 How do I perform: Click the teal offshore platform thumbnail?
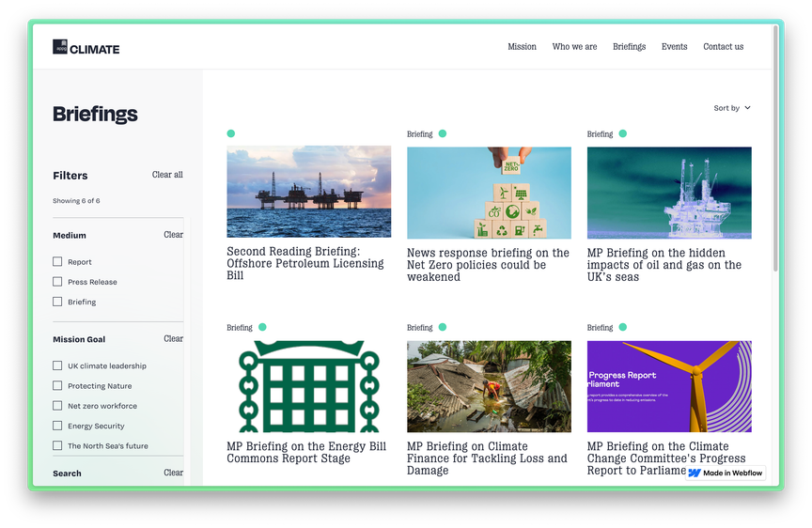[669, 193]
